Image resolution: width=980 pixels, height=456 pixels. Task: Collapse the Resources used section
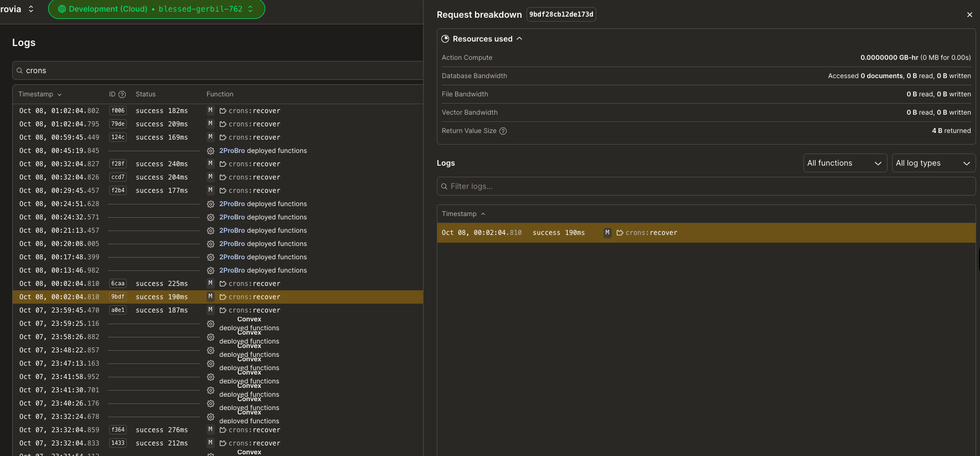click(x=519, y=39)
